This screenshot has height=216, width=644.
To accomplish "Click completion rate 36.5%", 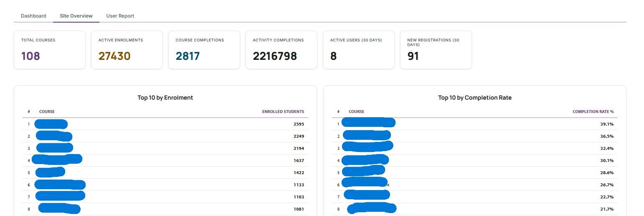I will [607, 136].
